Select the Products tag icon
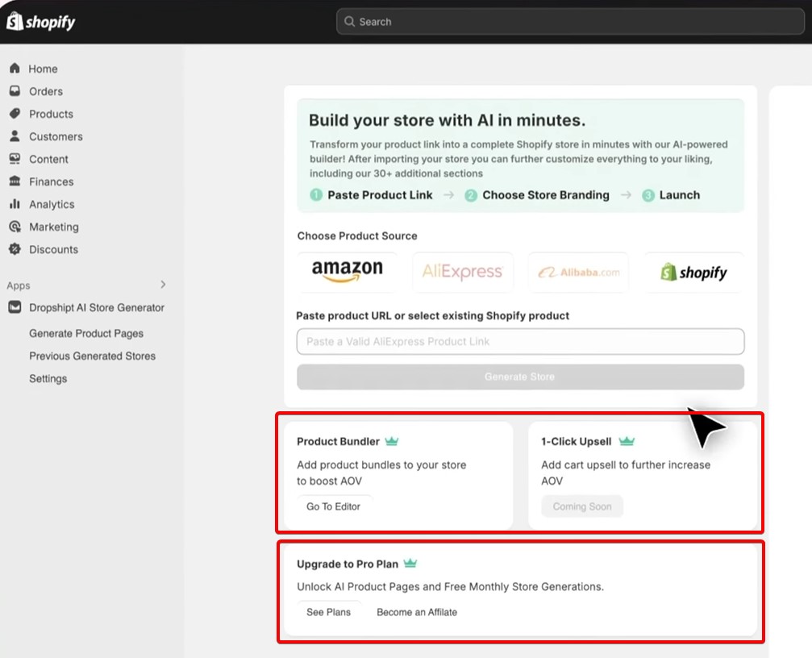Image resolution: width=812 pixels, height=658 pixels. (15, 114)
